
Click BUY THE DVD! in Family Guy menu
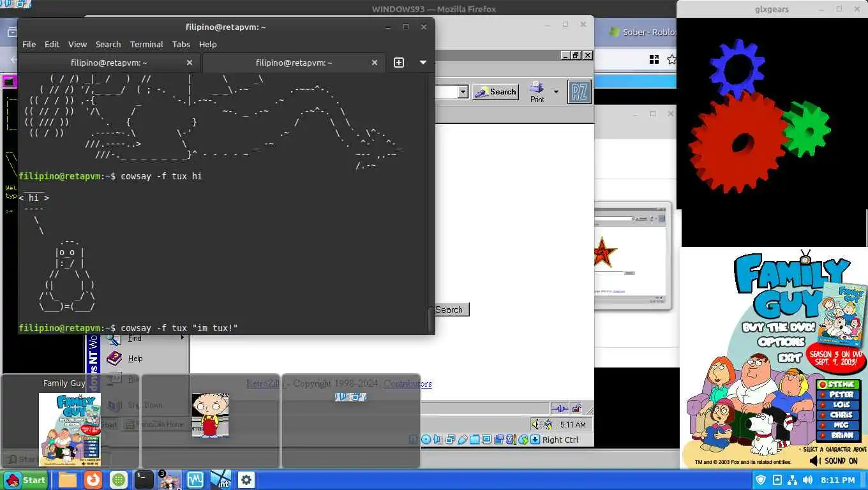778,327
